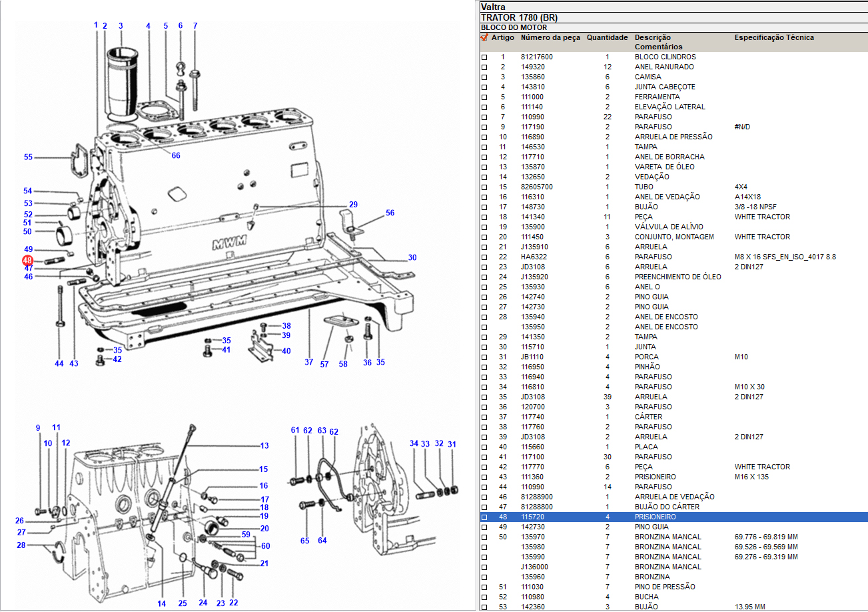Click the red checkmark icon in table header
This screenshot has width=868, height=612.
tap(484, 38)
